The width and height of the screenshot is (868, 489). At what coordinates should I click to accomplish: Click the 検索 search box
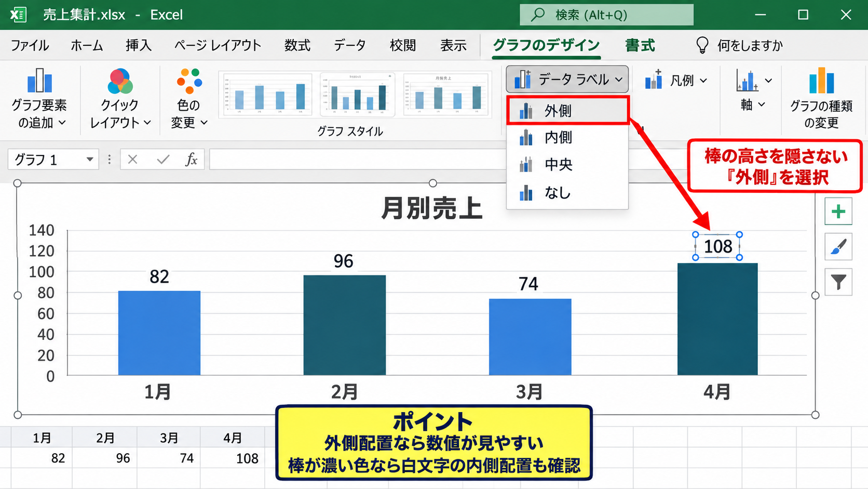point(606,15)
